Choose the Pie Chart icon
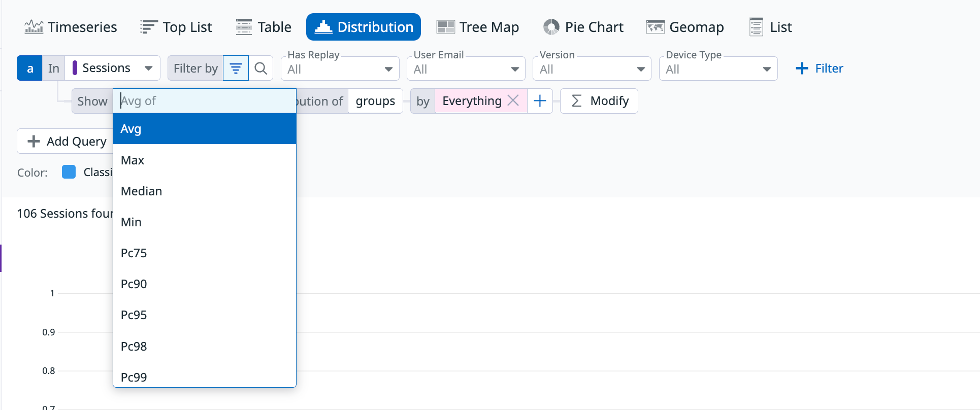The image size is (980, 410). (x=551, y=27)
